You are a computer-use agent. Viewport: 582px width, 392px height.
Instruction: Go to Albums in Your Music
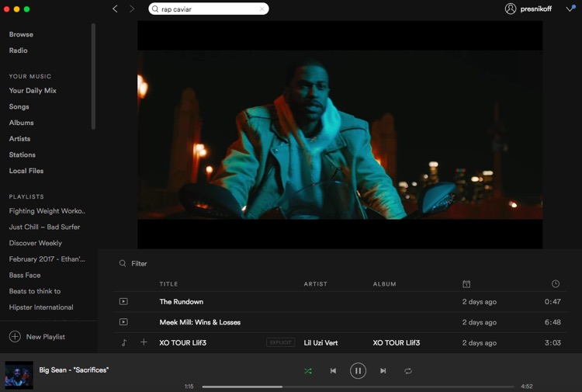[x=21, y=123]
